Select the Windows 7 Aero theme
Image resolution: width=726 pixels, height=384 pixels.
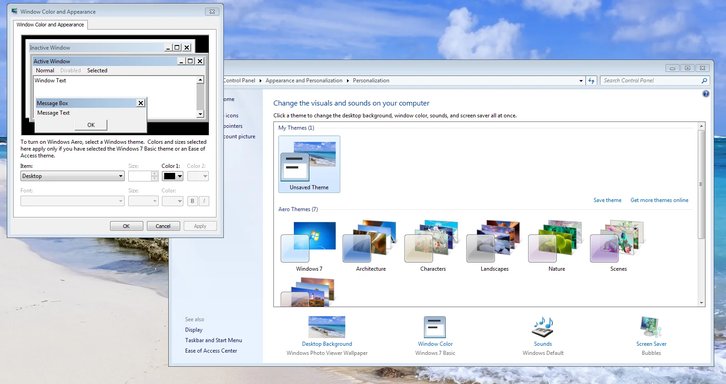click(309, 246)
